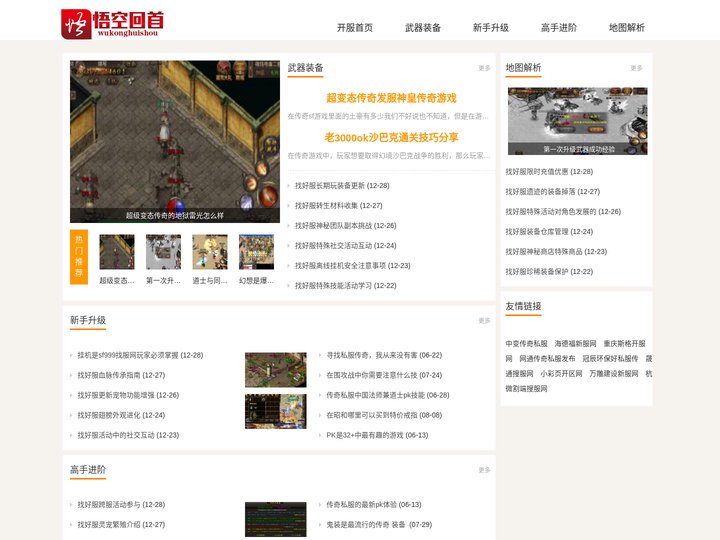This screenshot has width=720, height=540.
Task: Open article 找好服神秘团队副本挑战 (12-26)
Action: coord(345,225)
